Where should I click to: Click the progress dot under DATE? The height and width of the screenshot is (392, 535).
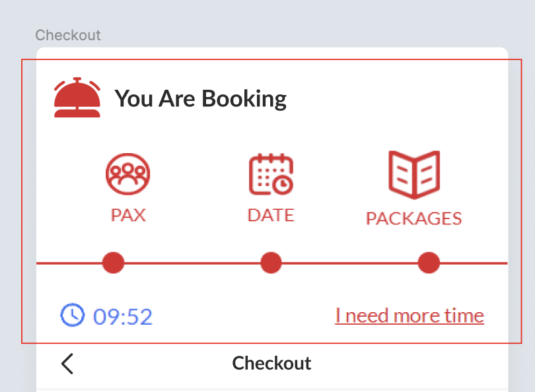[x=271, y=263]
